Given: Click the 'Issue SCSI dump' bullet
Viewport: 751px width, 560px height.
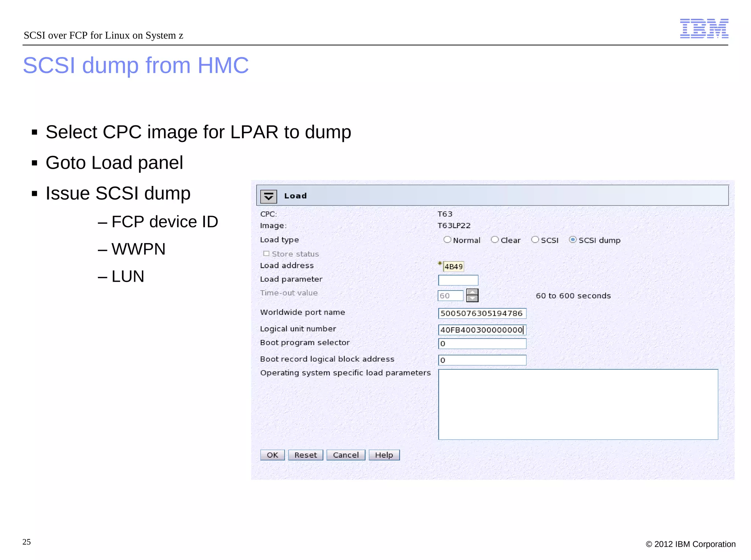Looking at the screenshot, I should (118, 193).
